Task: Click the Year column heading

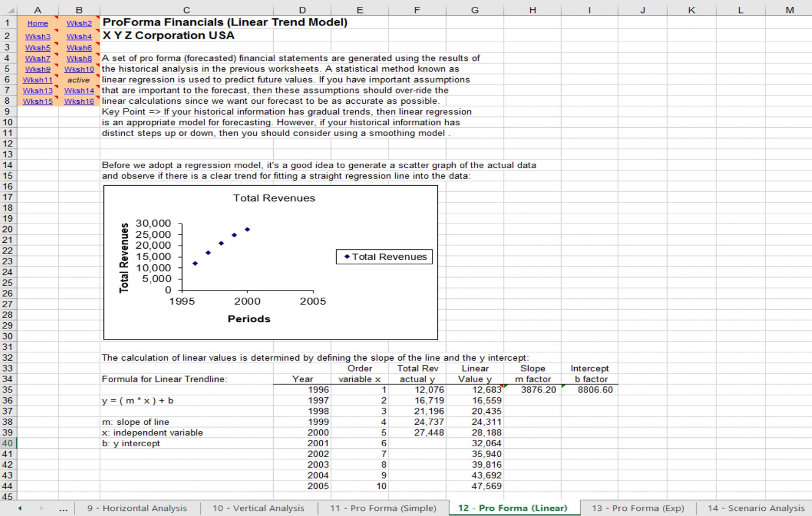Action: (302, 379)
